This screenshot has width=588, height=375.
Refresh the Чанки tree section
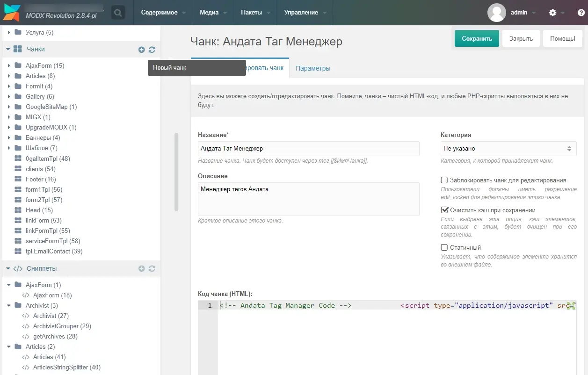[x=152, y=50]
